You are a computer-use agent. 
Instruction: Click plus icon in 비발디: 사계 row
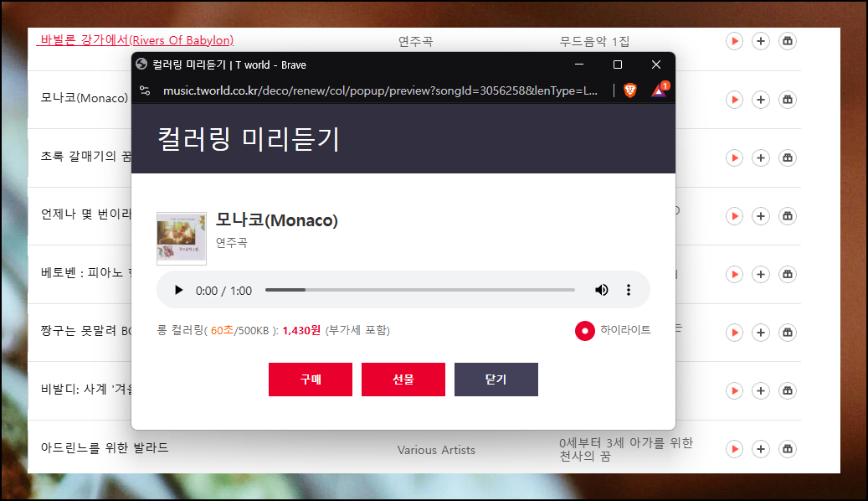(761, 390)
